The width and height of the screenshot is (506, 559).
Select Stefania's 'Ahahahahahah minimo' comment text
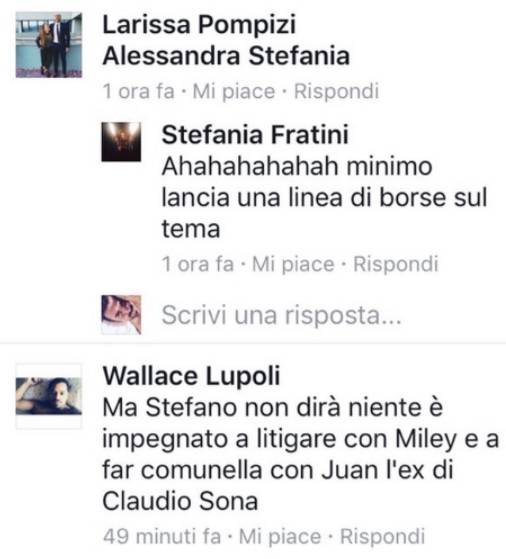tap(324, 198)
